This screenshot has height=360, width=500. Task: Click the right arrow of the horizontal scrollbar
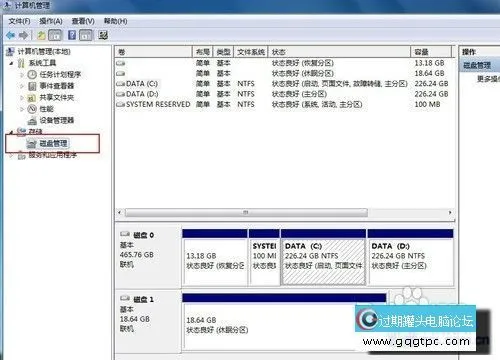tap(450, 212)
